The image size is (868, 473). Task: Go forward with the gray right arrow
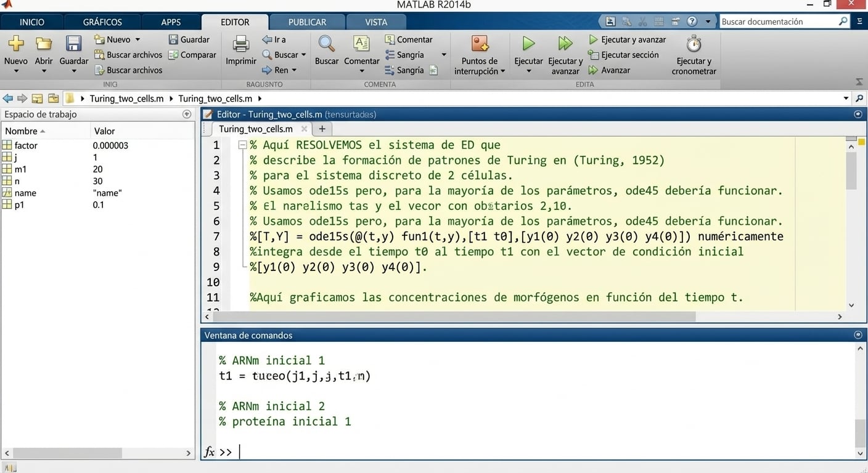point(22,99)
